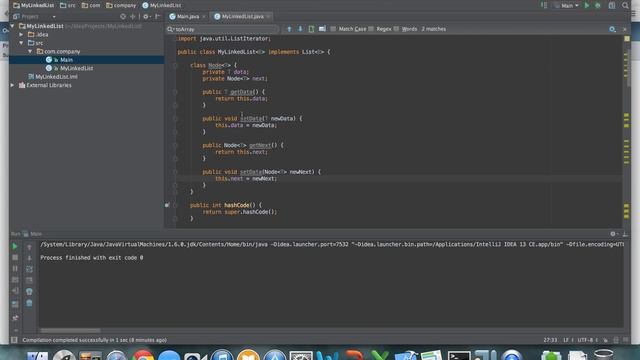Switch to the MyLinkedList.java editor tab
The width and height of the screenshot is (640, 360).
(242, 16)
